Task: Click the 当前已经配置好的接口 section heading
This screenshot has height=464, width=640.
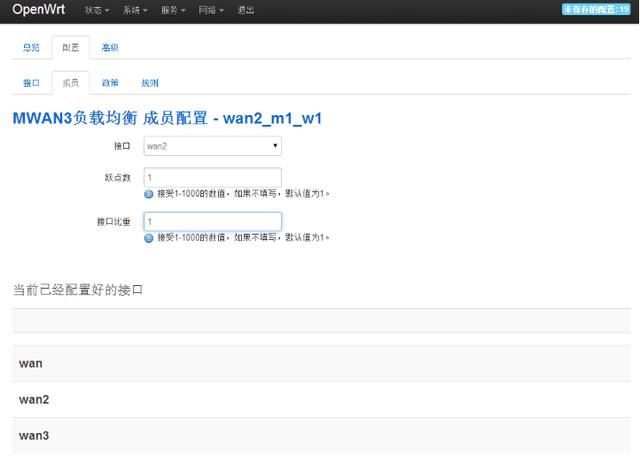Action: coord(78,290)
